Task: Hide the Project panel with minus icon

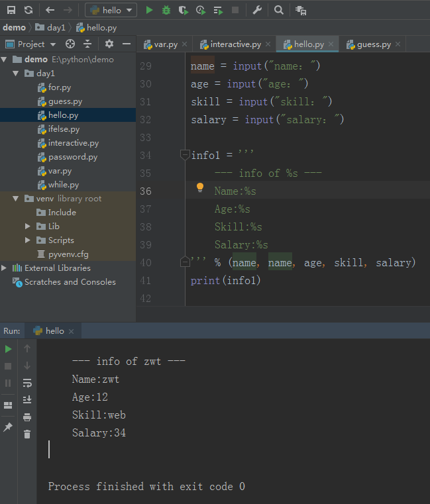Action: (127, 44)
